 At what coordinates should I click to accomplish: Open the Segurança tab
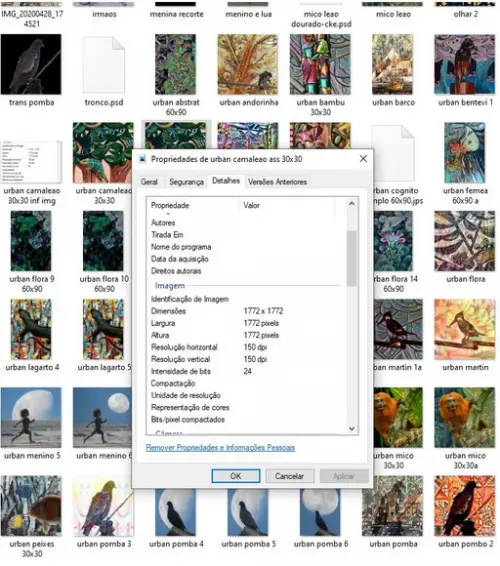click(x=186, y=182)
